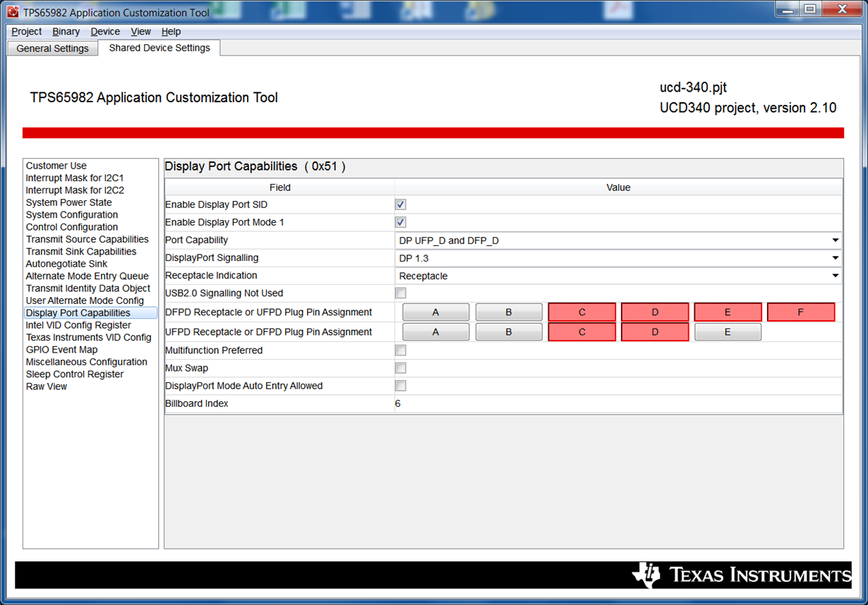Edit the Billboard Index value field
The image size is (868, 605).
[x=618, y=403]
